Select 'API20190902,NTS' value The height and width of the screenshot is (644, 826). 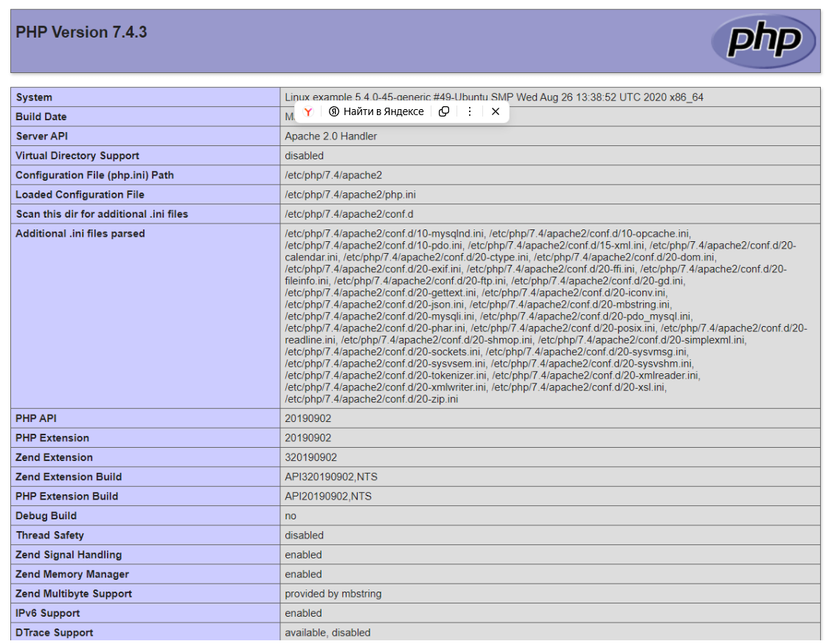[328, 497]
